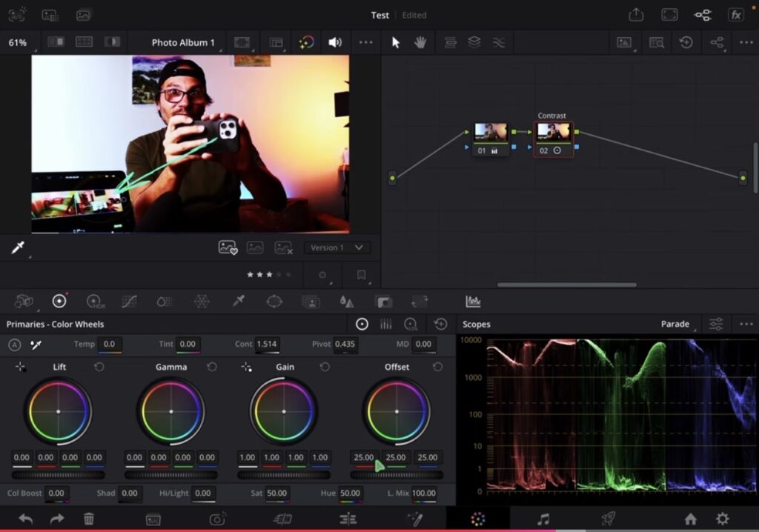The width and height of the screenshot is (759, 532).
Task: Click the redo arrow
Action: pos(57,519)
